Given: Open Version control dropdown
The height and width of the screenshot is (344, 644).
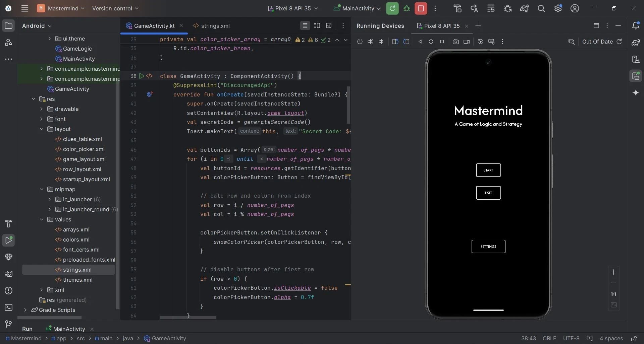Looking at the screenshot, I should tap(115, 8).
